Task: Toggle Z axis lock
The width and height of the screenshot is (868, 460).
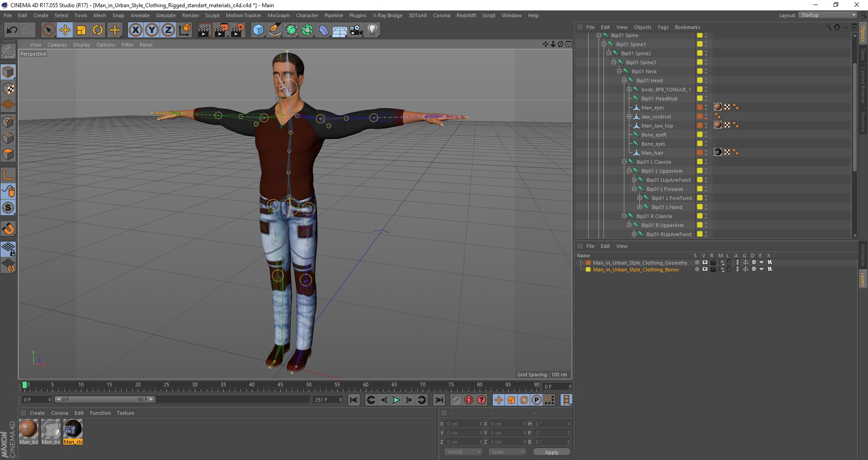Action: click(168, 30)
